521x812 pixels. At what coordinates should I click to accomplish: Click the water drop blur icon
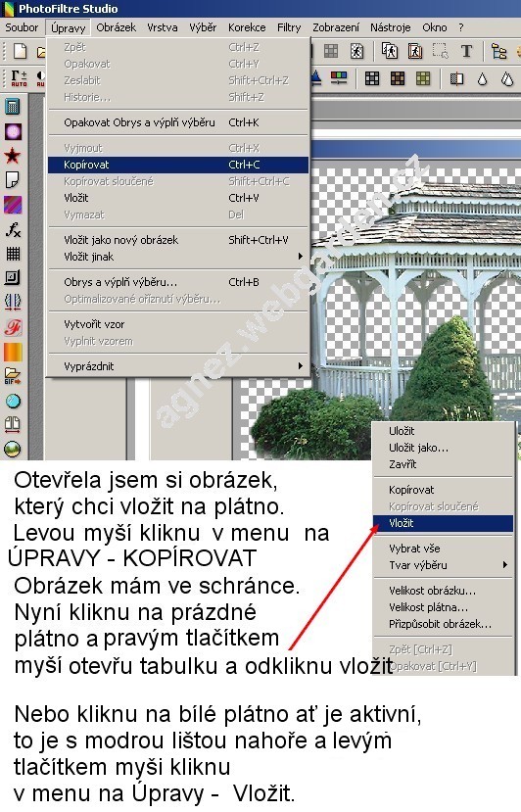coord(482,78)
